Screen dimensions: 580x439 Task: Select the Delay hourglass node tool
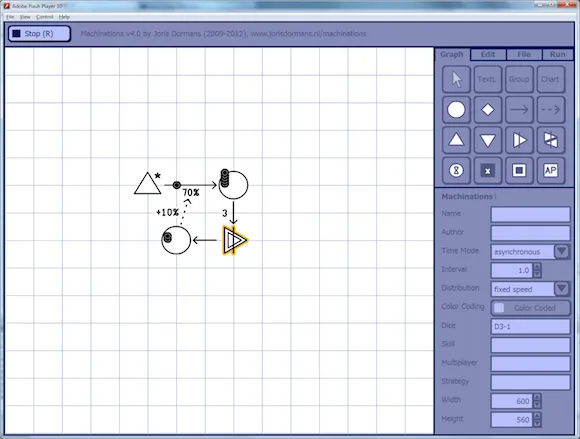[x=456, y=170]
